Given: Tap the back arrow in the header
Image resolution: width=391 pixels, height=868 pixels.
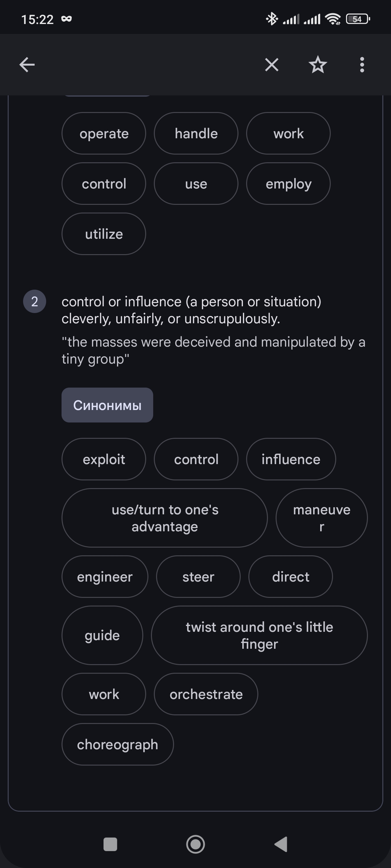Looking at the screenshot, I should click(27, 65).
